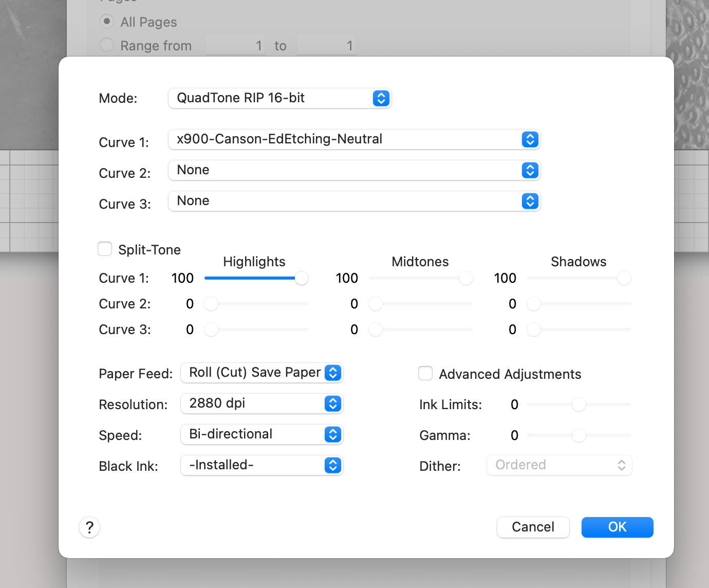
Task: Open the Resolution dropdown showing 2880 dpi
Action: pos(262,403)
